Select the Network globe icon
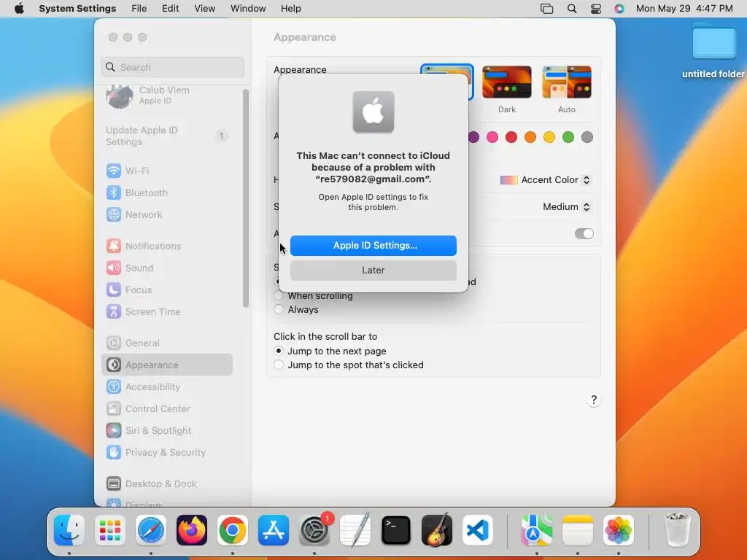The width and height of the screenshot is (747, 560). pyautogui.click(x=113, y=215)
